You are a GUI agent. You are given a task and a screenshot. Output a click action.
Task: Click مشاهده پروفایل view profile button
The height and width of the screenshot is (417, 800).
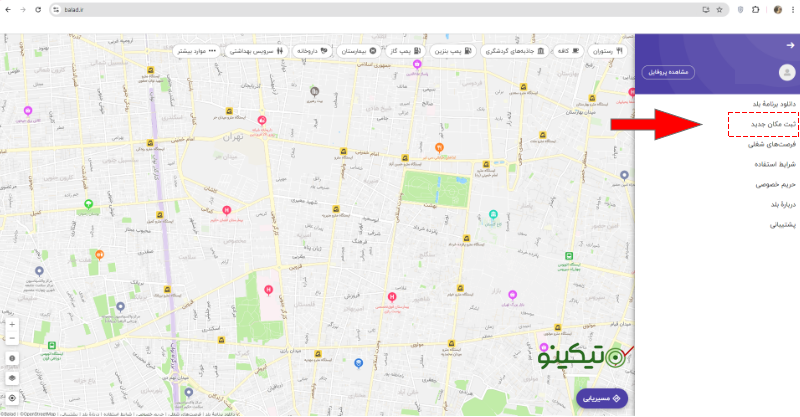(x=668, y=72)
